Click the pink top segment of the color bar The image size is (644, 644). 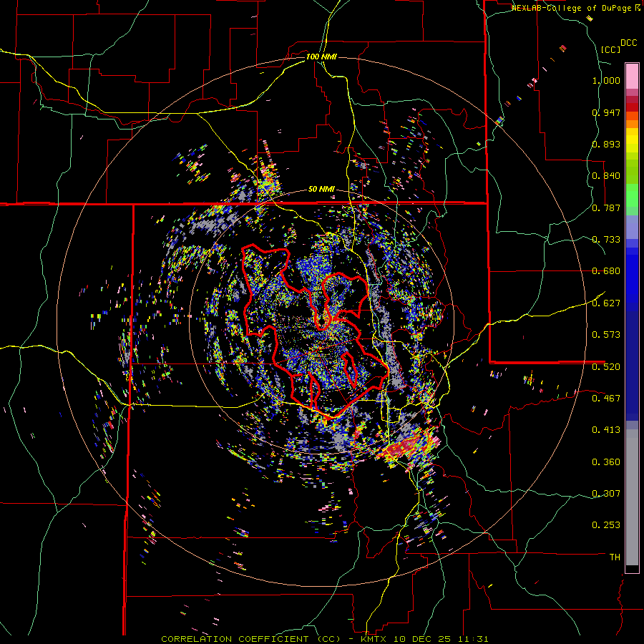click(x=632, y=77)
